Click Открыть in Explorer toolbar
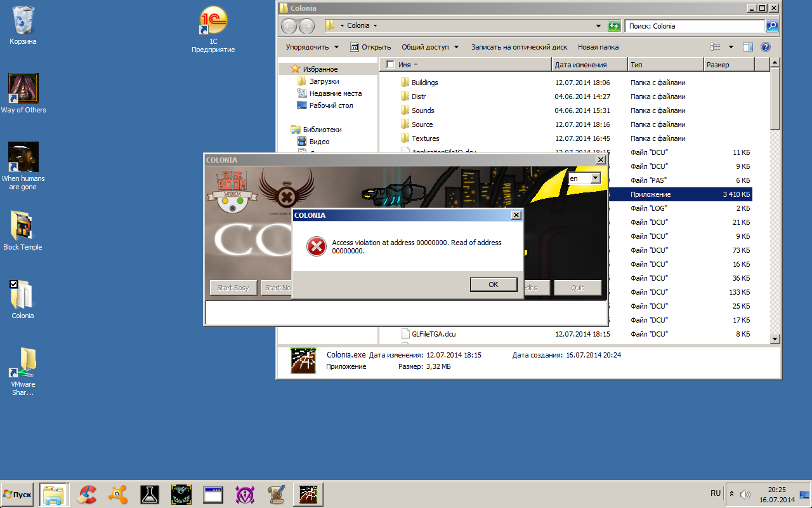 click(370, 47)
